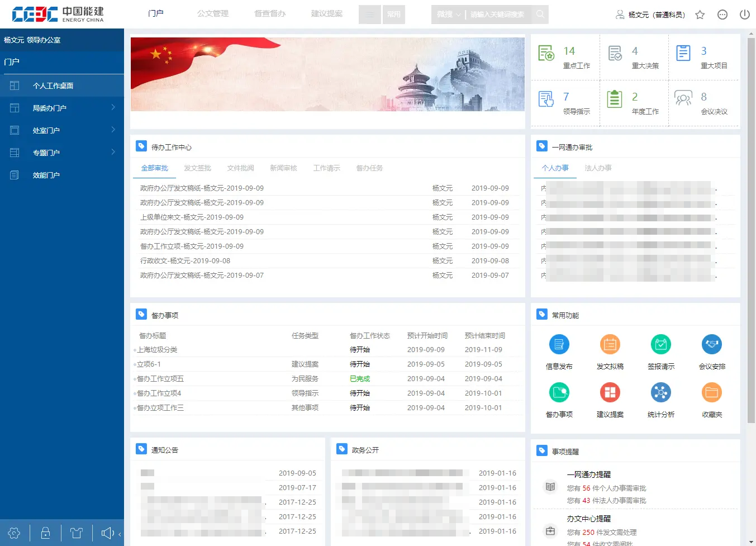Open the 建议提案 icon under 常用功能
Screen dimensions: 756x546
click(x=610, y=392)
